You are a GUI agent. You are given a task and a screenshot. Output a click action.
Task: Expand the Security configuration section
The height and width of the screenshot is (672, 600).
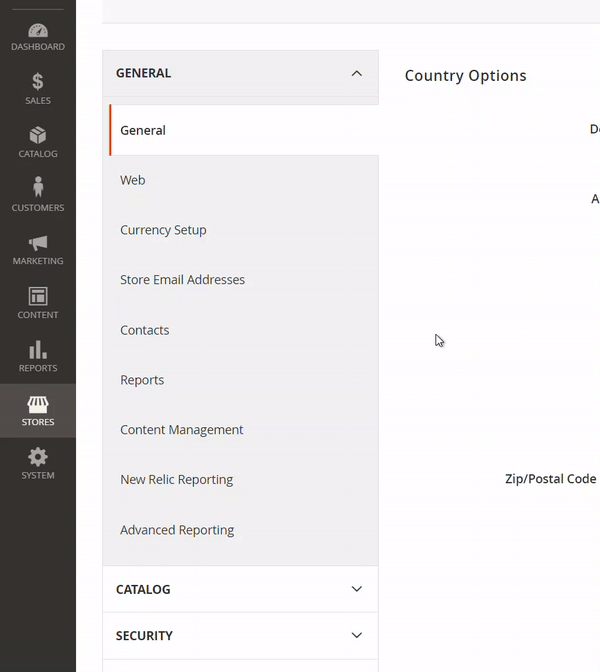click(x=240, y=636)
